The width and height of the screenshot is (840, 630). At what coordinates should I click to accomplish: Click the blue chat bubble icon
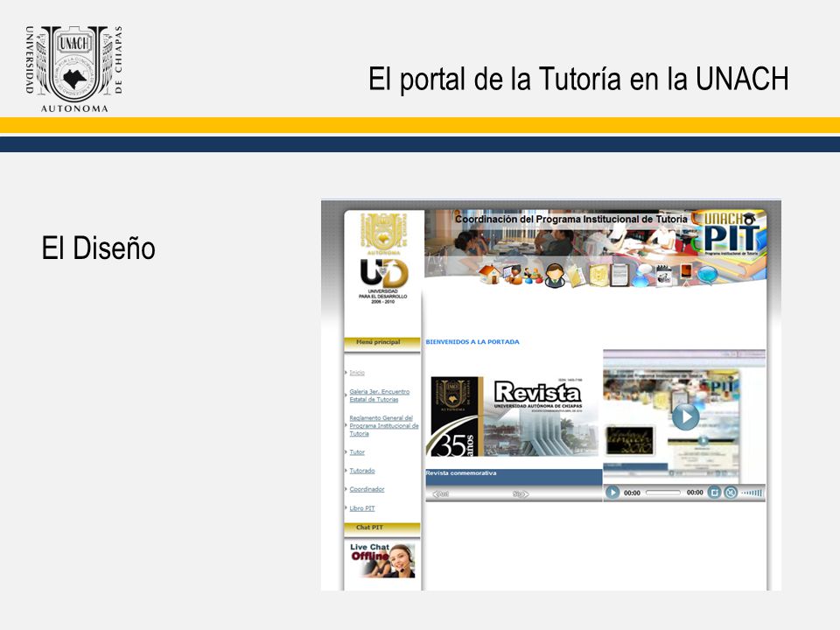(707, 276)
